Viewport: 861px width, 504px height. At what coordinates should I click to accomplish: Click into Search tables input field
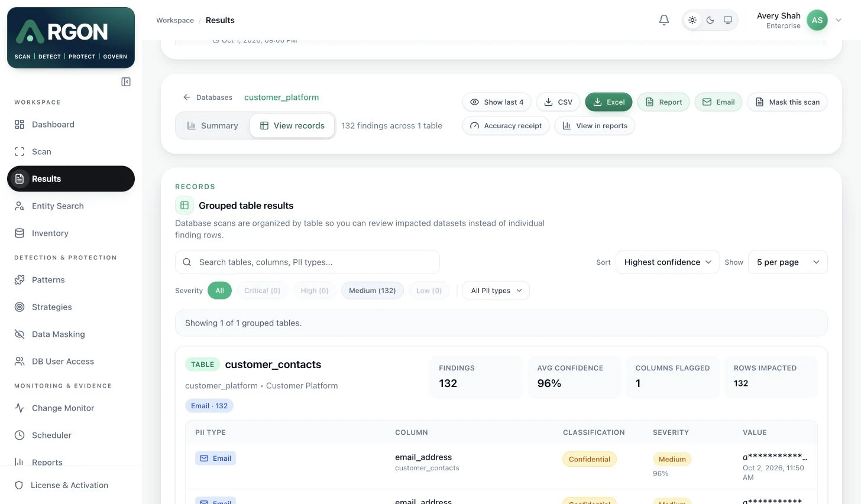[x=307, y=262]
